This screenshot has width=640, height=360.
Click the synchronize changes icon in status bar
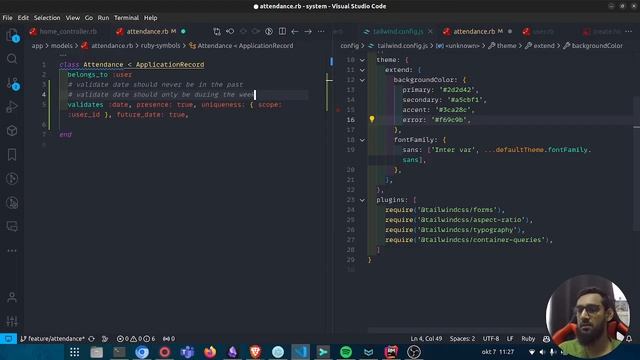point(91,339)
